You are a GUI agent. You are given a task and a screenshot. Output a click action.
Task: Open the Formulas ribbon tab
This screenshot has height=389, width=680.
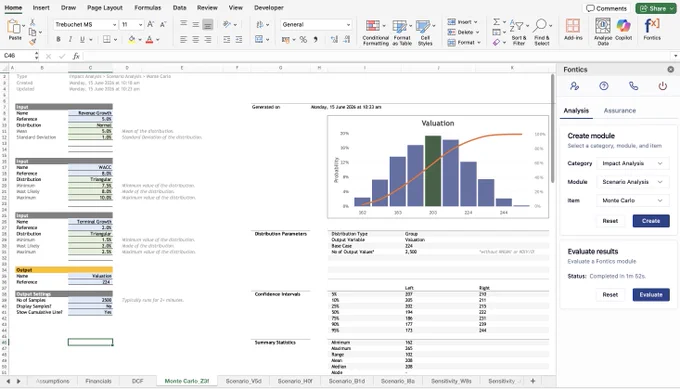(147, 8)
